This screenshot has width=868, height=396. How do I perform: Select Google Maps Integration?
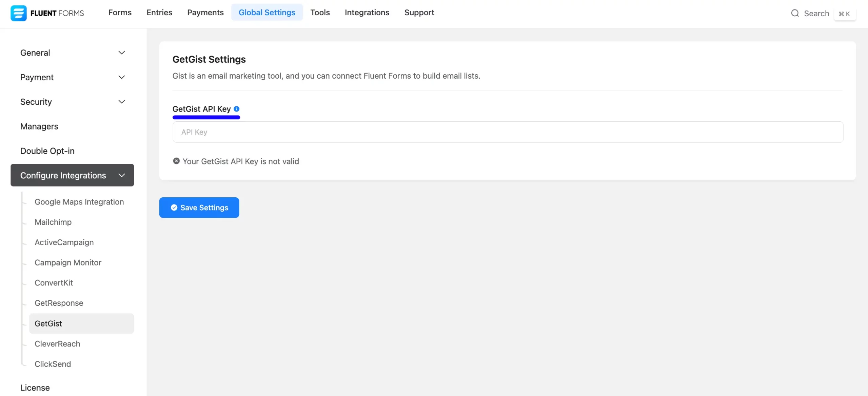[79, 202]
